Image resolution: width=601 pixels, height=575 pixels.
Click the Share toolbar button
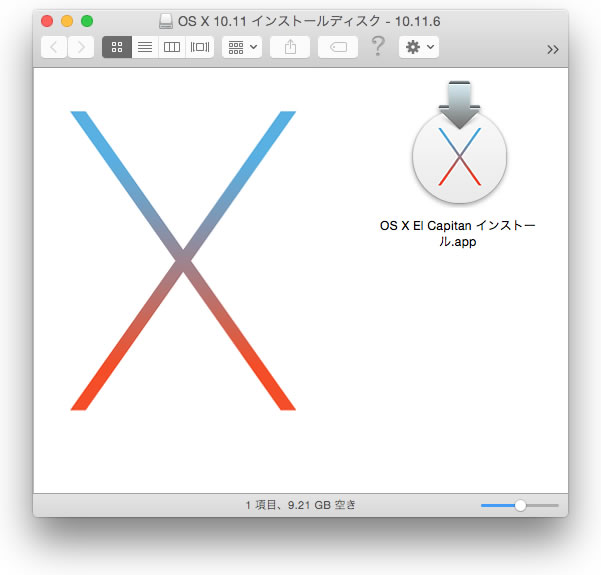point(290,47)
